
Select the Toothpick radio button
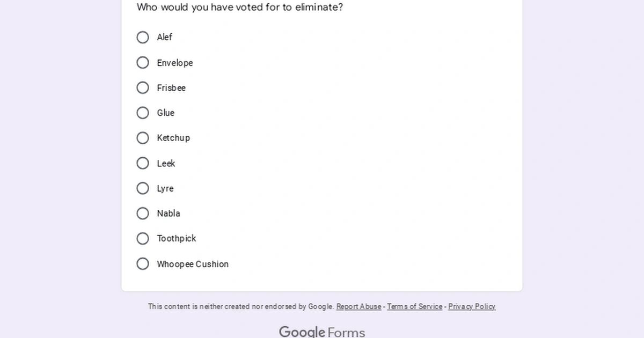tap(142, 238)
